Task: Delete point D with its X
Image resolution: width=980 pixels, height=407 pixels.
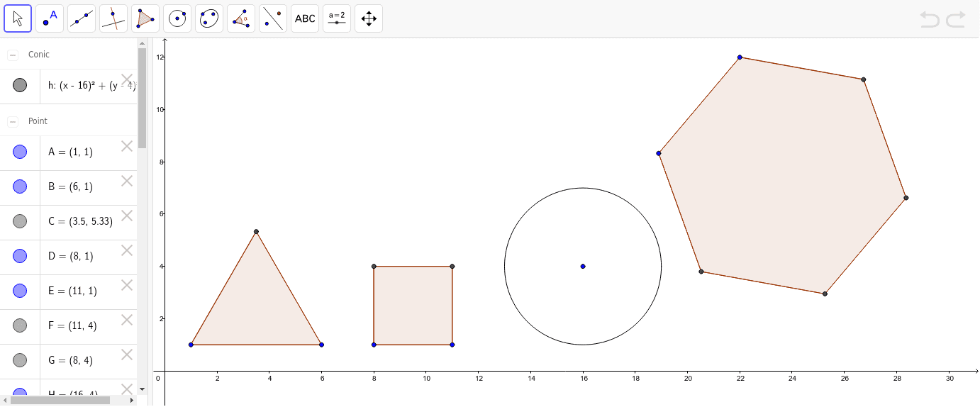Action: tap(127, 250)
